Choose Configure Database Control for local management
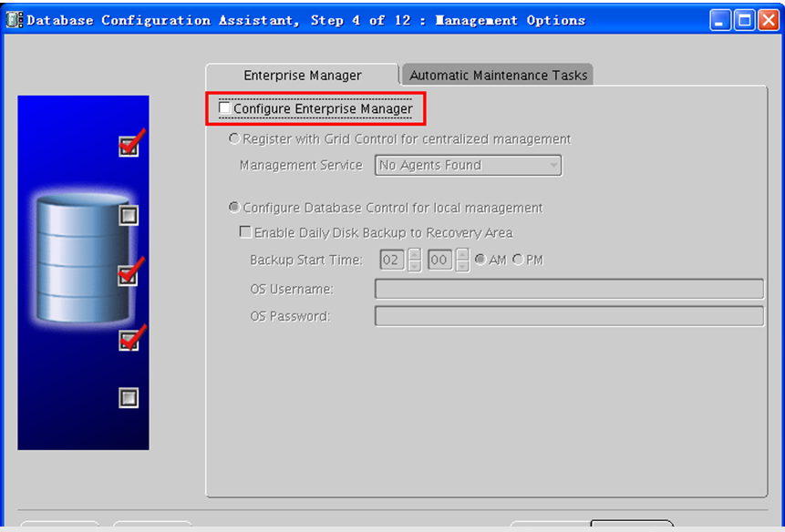 tap(233, 207)
